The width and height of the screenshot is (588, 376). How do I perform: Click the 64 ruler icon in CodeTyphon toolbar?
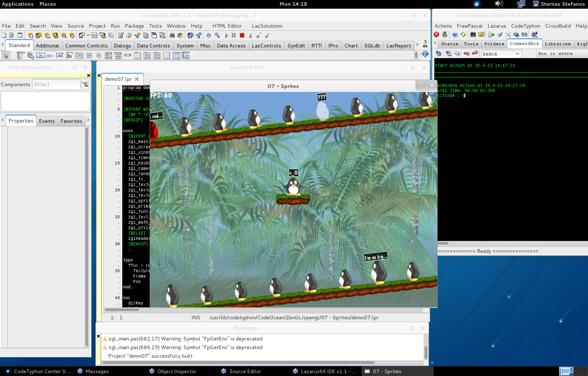coord(535,34)
